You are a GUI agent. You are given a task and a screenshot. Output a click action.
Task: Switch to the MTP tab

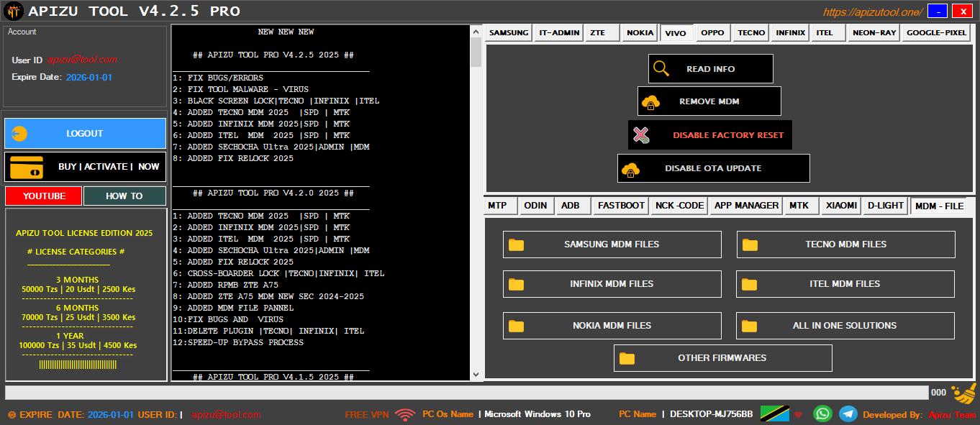coord(500,206)
